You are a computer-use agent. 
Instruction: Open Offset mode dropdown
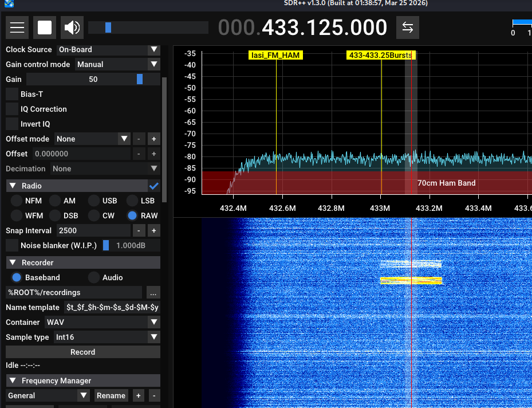point(92,139)
